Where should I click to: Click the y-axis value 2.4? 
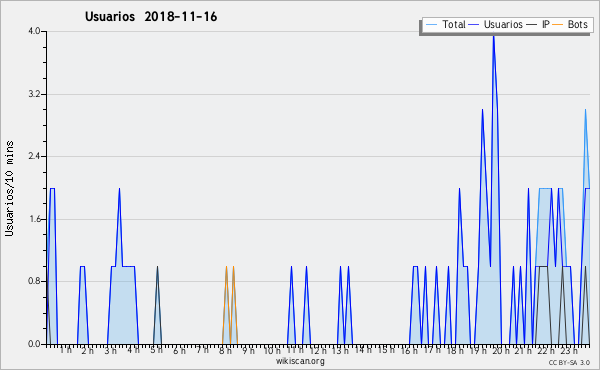click(34, 156)
